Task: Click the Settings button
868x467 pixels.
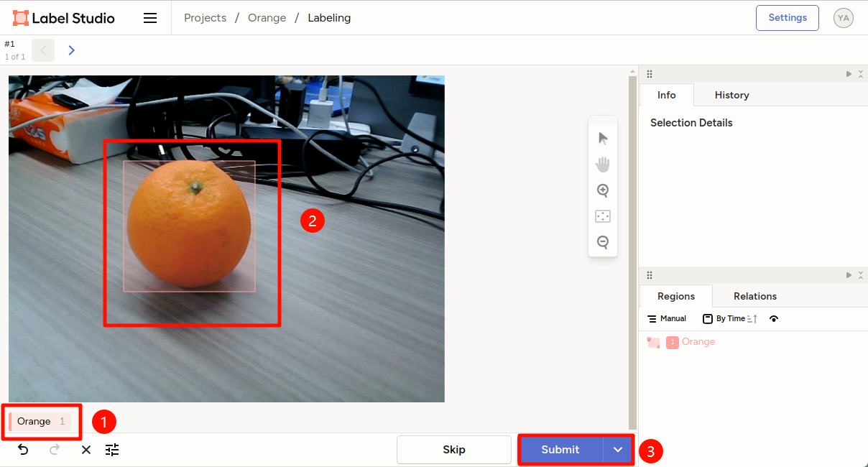Action: 788,18
